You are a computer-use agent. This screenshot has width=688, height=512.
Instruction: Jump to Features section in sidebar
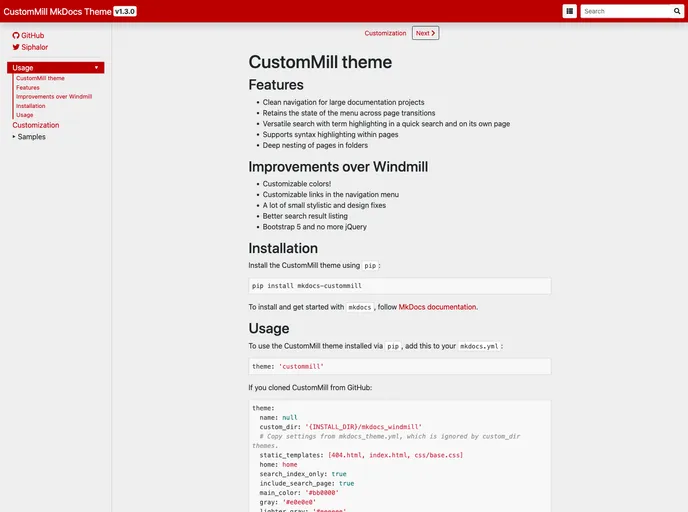28,88
